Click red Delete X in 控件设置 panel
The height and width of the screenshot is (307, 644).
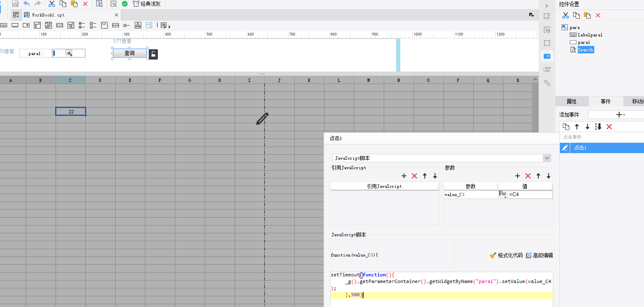[x=598, y=15]
